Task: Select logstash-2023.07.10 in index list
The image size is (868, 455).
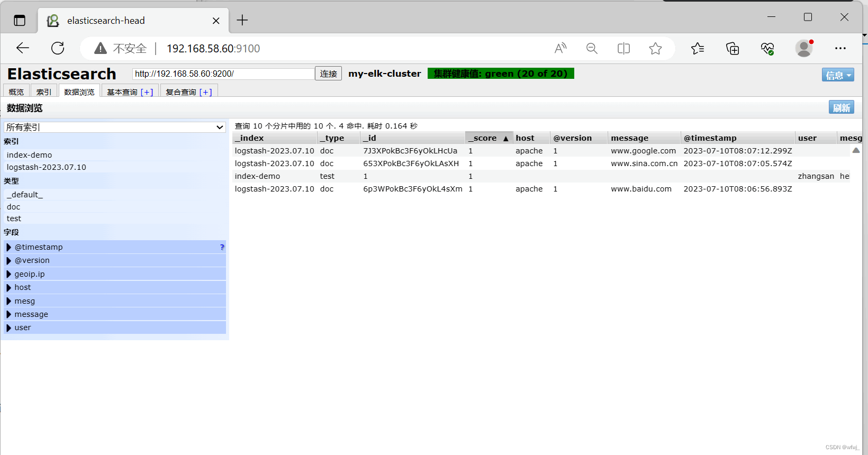Action: pos(115,167)
